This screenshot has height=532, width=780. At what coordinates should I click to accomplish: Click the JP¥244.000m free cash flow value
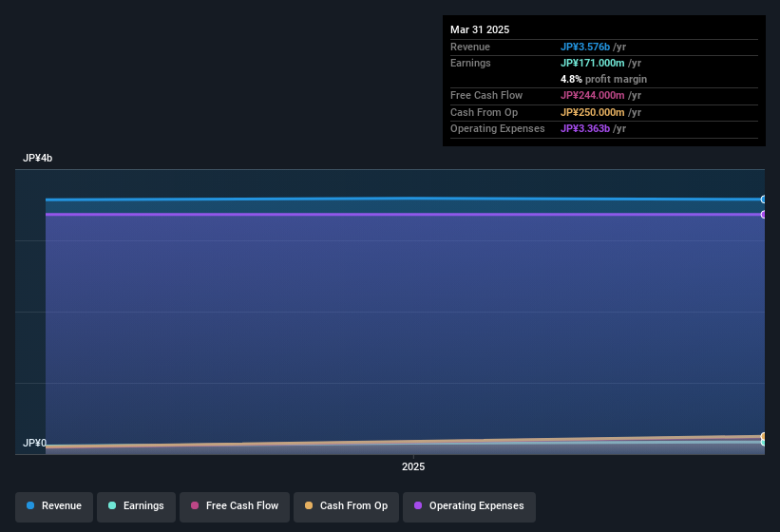pos(593,95)
